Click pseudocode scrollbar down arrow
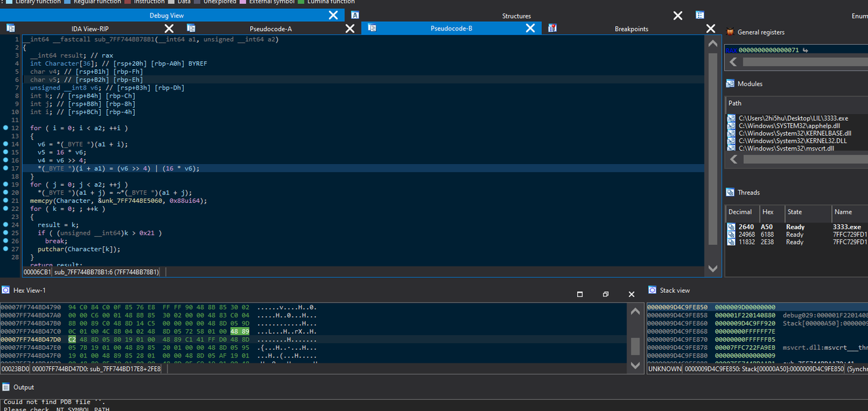The image size is (868, 411). pos(713,269)
